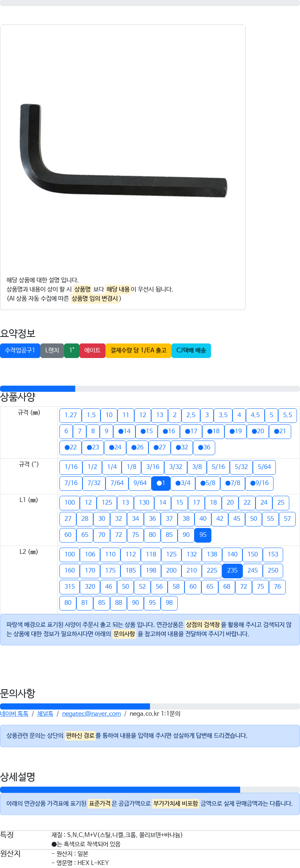
Task: Choose the 1.27 mm size option
Action: (71, 415)
